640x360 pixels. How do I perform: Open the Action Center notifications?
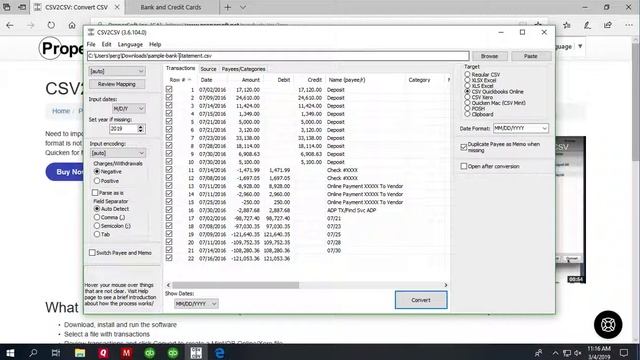[x=624, y=353]
